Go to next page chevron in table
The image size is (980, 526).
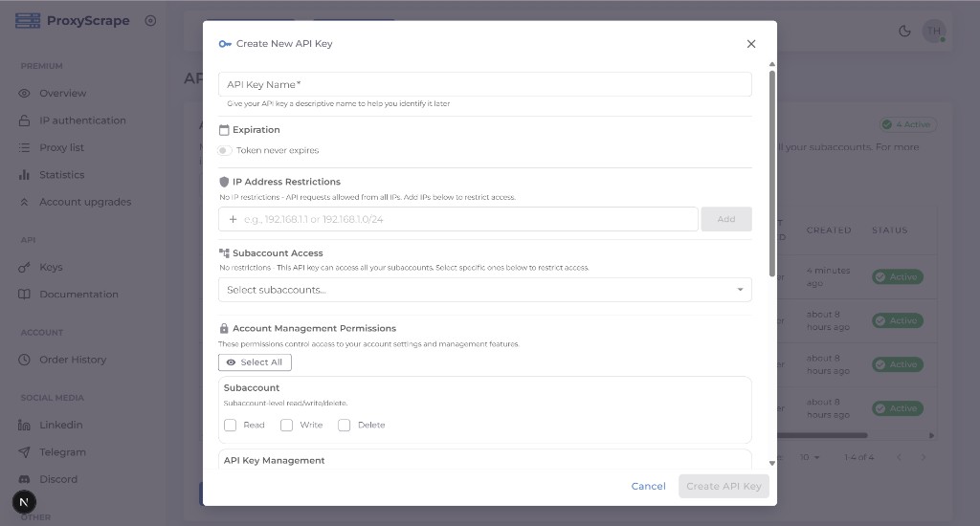click(924, 457)
